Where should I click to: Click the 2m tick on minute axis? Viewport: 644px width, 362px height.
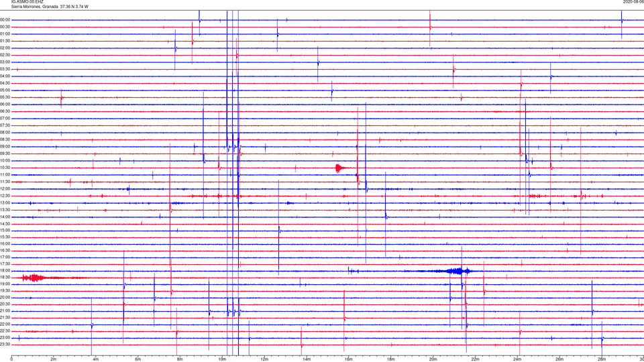click(54, 359)
